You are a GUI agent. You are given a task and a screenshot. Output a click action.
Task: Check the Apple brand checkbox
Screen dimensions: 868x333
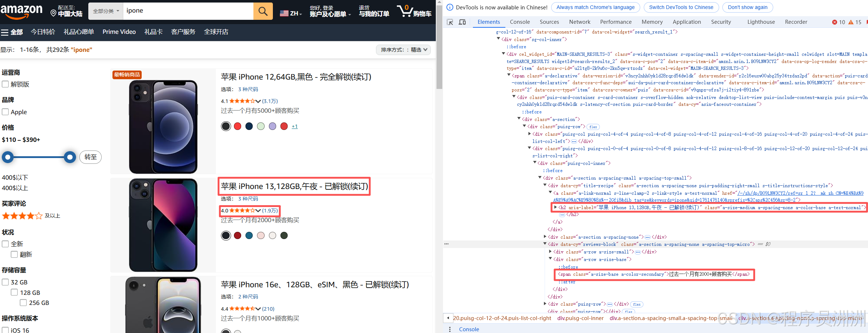[x=5, y=112]
